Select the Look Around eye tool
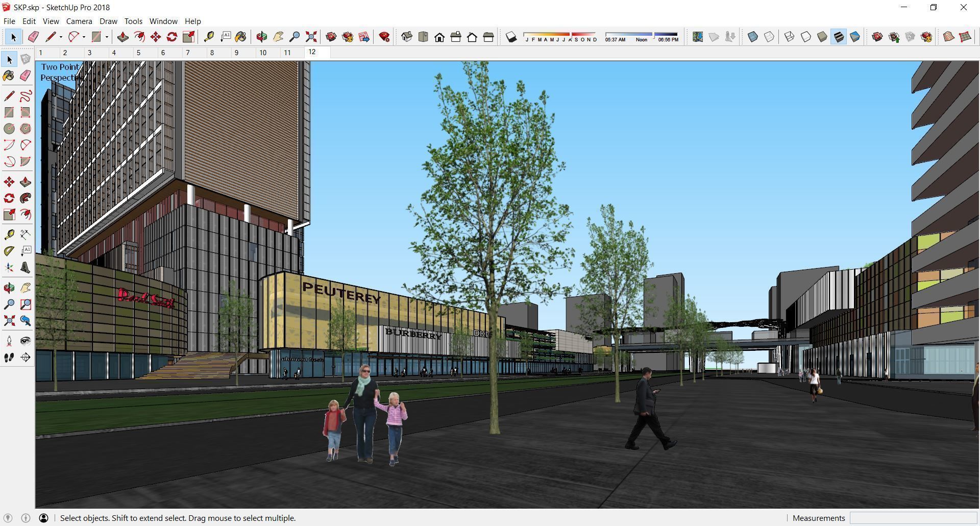Image resolution: width=980 pixels, height=526 pixels. pyautogui.click(x=26, y=341)
